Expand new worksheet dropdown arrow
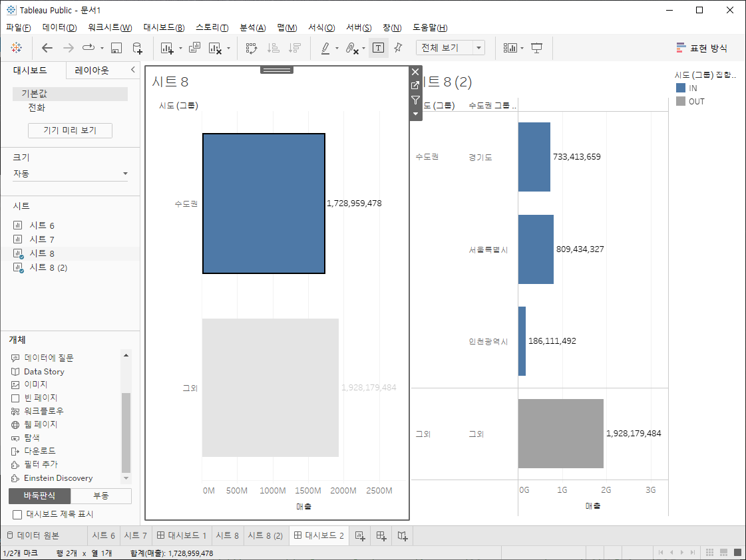 [x=180, y=48]
